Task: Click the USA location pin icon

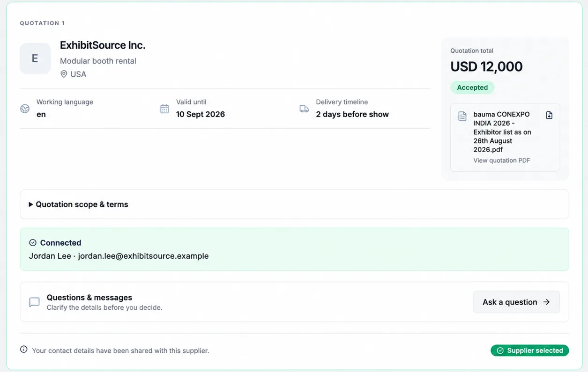Action: point(64,74)
